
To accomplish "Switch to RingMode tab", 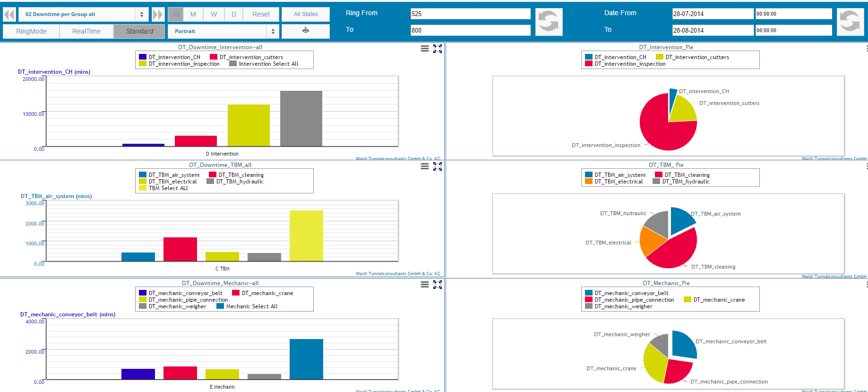I will [x=31, y=31].
